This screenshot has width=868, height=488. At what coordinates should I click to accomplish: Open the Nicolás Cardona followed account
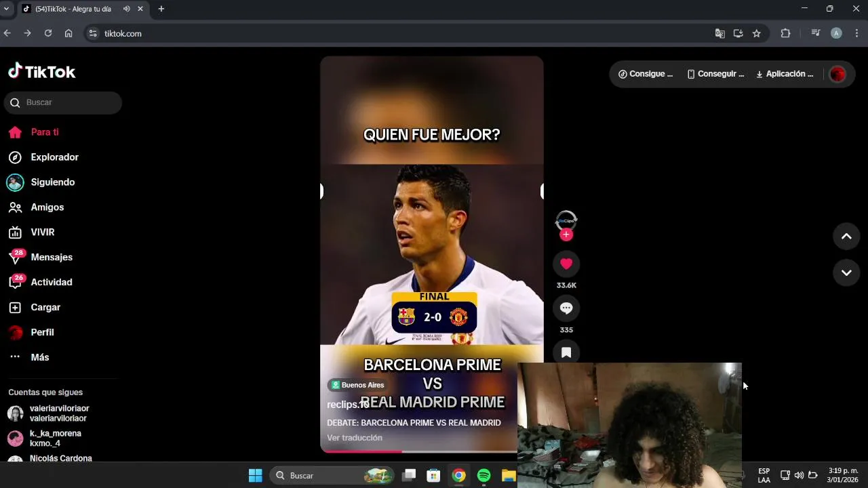(50, 459)
